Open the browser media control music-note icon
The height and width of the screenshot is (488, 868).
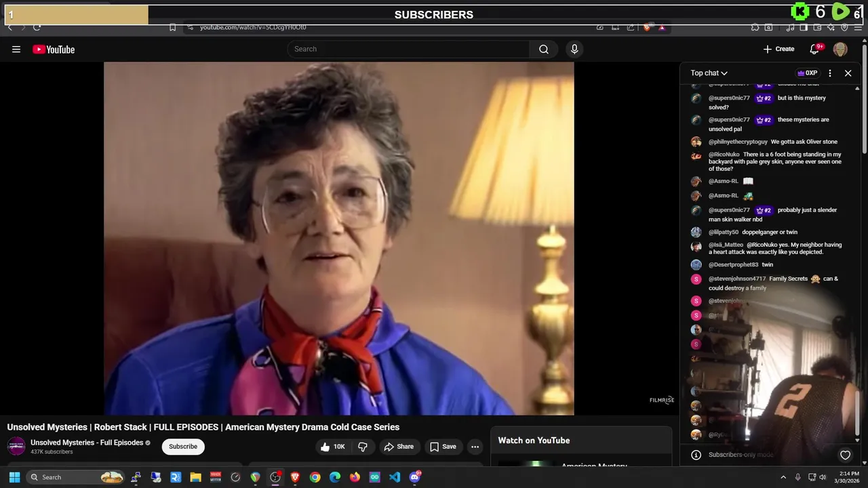click(790, 27)
